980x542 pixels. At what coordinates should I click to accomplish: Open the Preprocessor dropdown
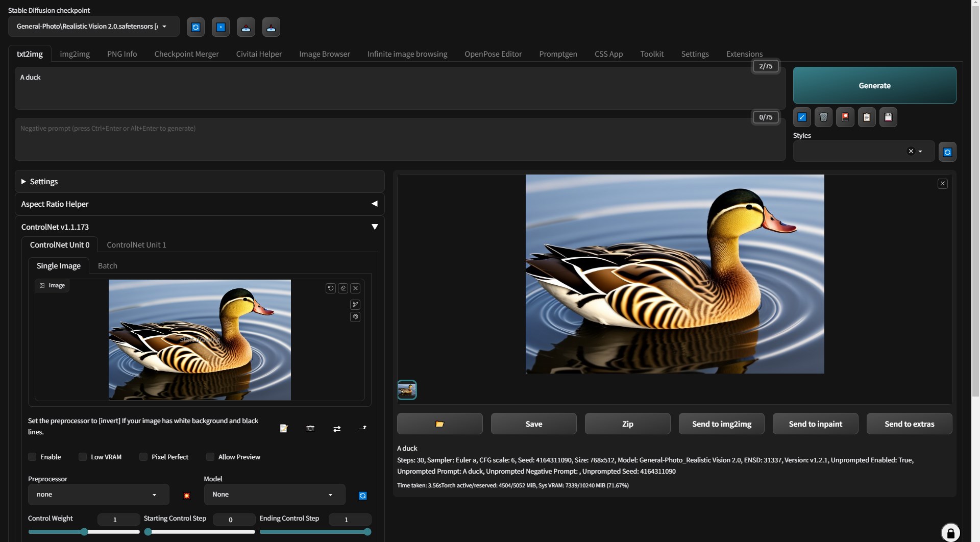(x=98, y=495)
